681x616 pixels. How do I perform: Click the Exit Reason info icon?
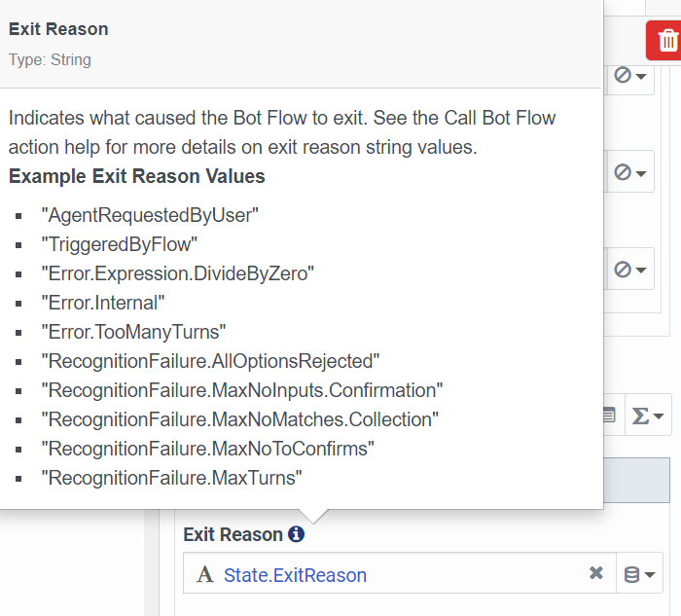(296, 534)
